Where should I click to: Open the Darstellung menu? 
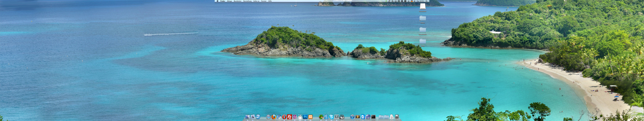[x=247, y=1]
